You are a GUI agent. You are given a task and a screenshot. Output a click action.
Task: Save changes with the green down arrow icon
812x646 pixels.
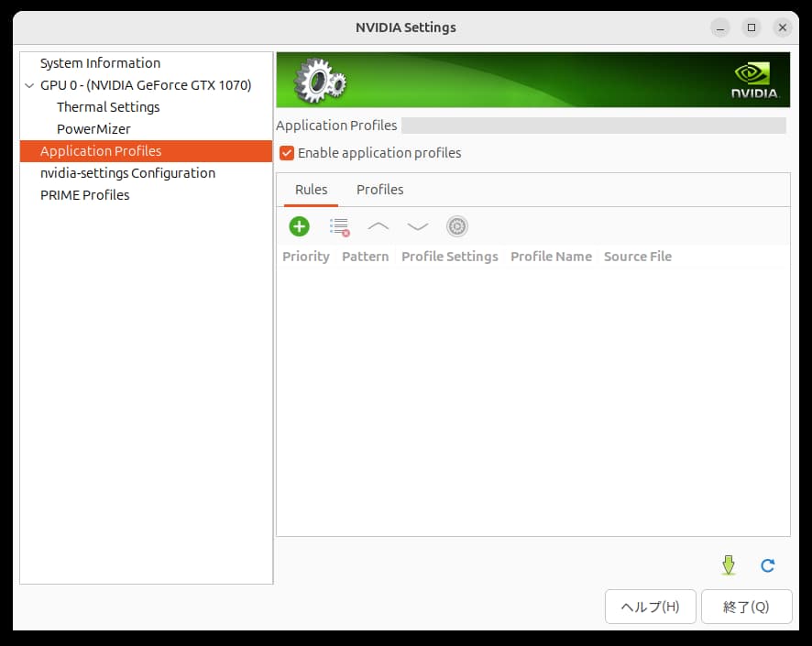click(x=728, y=564)
